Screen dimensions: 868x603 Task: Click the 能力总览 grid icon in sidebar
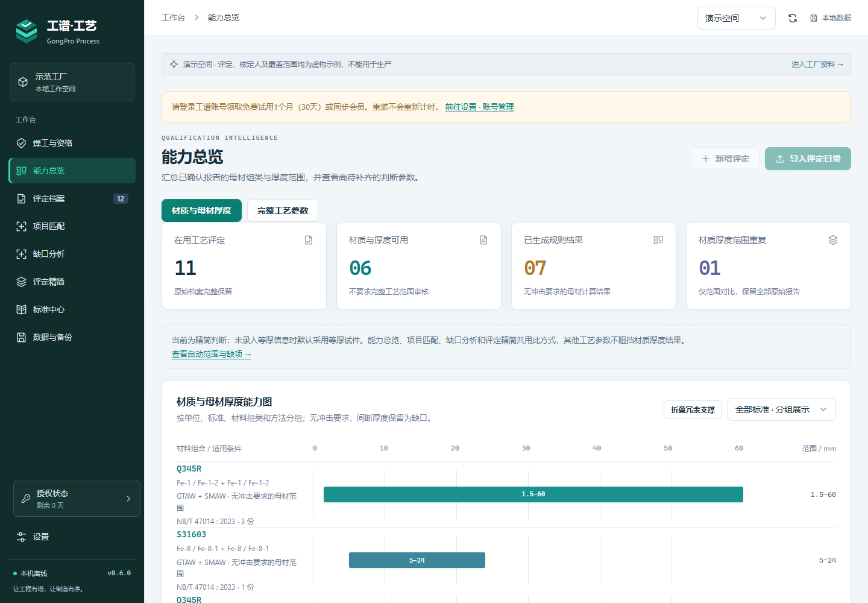click(21, 171)
